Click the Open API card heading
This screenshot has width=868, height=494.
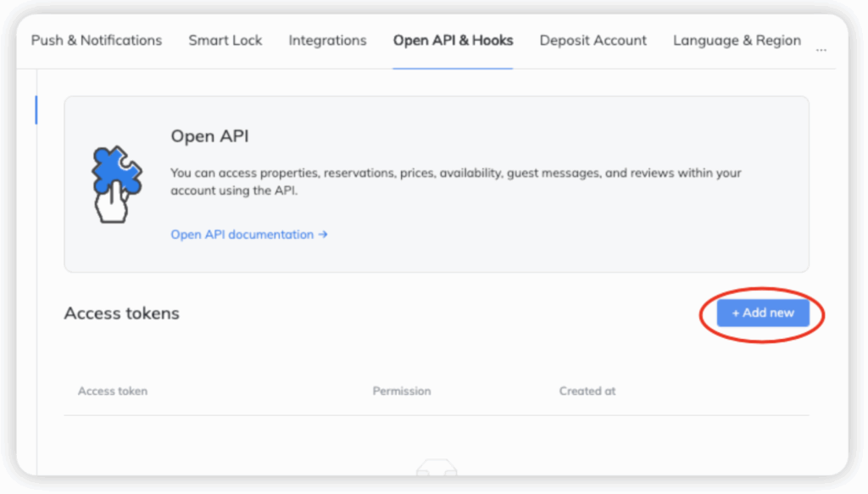209,136
